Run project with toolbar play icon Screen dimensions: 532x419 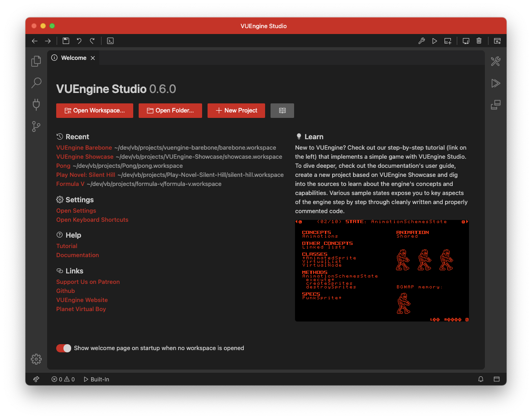tap(434, 41)
